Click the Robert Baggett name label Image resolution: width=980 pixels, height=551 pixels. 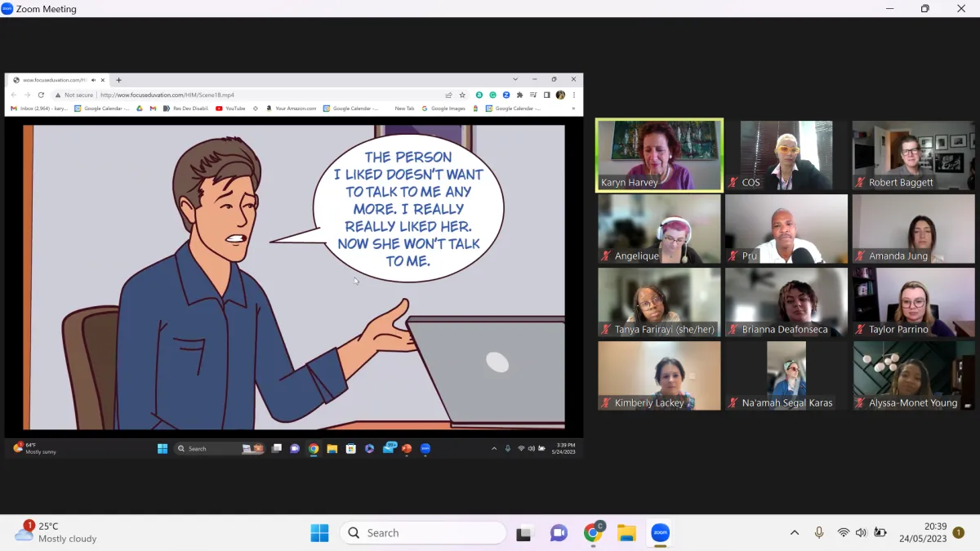pyautogui.click(x=901, y=183)
